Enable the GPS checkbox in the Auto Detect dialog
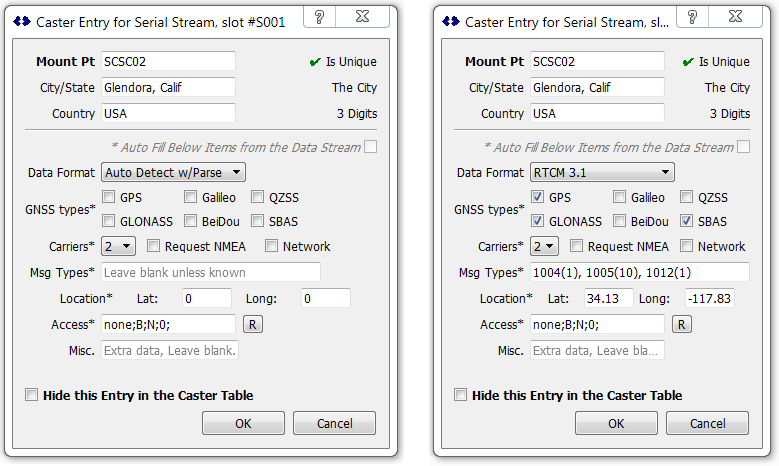Screen dimensions: 779x466 point(109,197)
